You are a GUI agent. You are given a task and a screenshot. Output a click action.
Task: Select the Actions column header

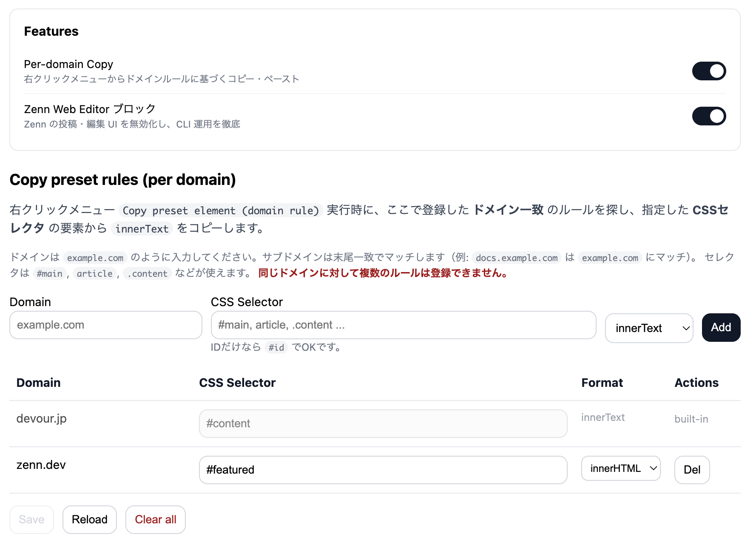(696, 383)
